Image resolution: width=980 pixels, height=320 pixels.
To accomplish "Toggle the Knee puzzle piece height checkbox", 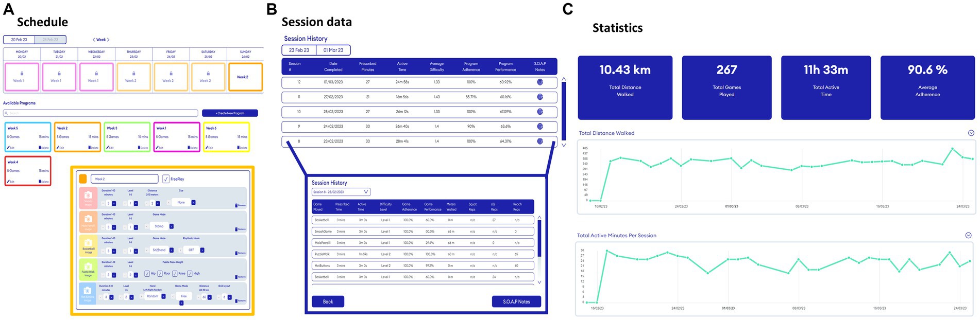I will pyautogui.click(x=175, y=274).
